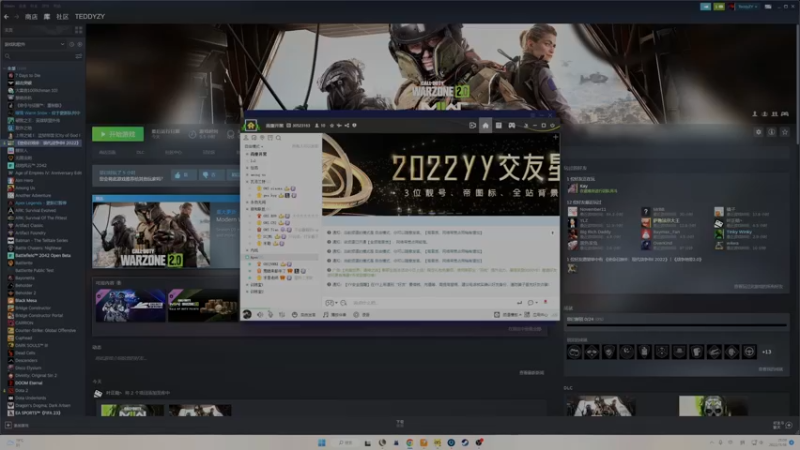
Task: Open the TEDDYZY profile menu
Action: [x=90, y=17]
